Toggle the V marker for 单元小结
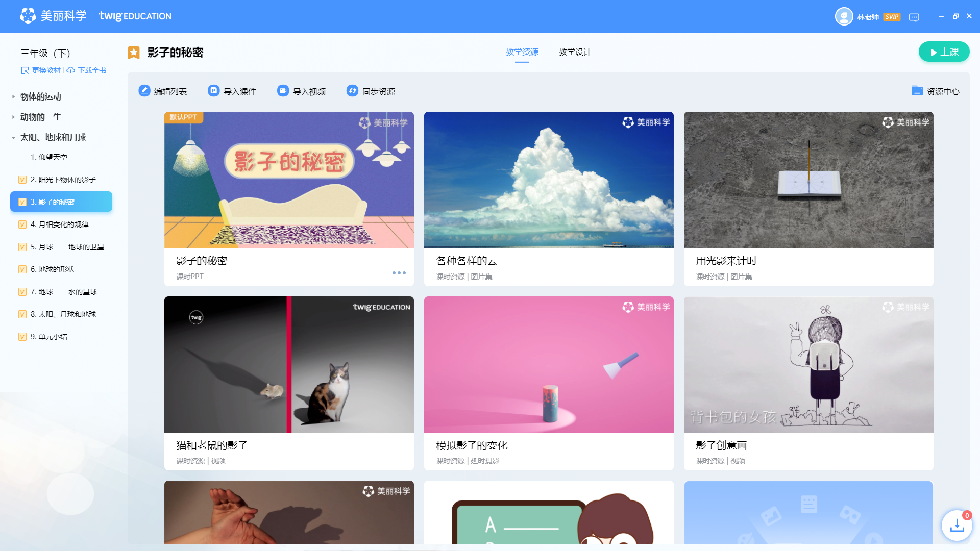Image resolution: width=980 pixels, height=551 pixels. point(22,337)
